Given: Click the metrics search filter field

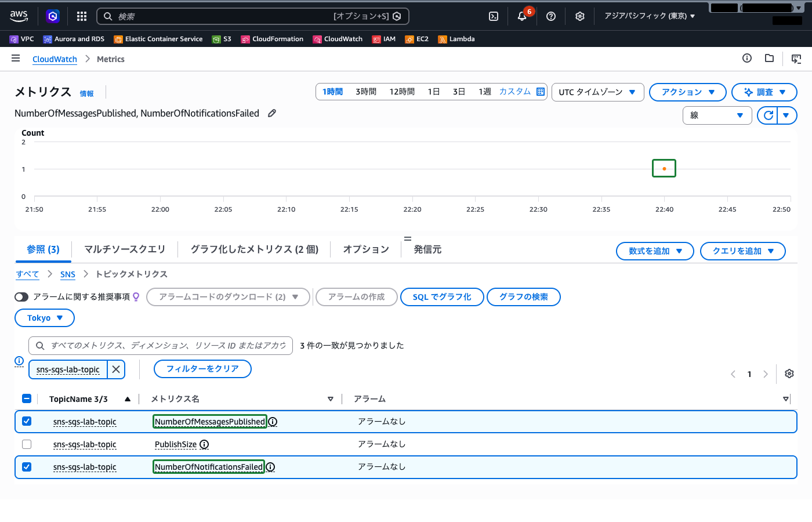Looking at the screenshot, I should [161, 346].
